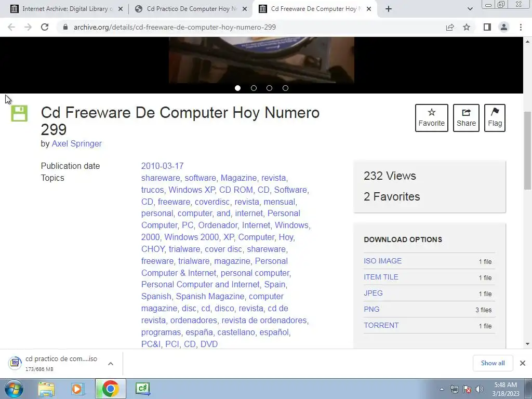Open the JPEG download option
This screenshot has height=399, width=532.
(x=373, y=293)
